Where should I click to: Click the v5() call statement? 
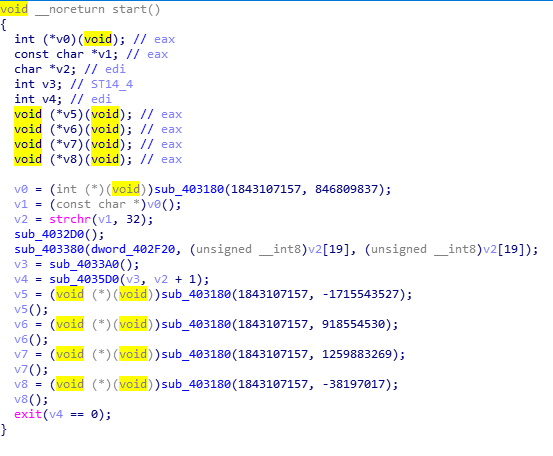[31, 309]
